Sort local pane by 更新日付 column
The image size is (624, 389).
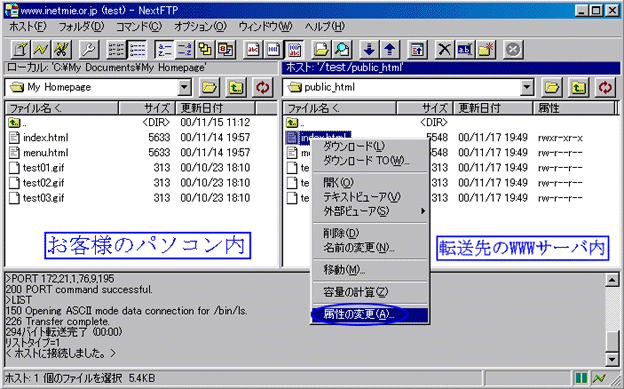pyautogui.click(x=215, y=108)
